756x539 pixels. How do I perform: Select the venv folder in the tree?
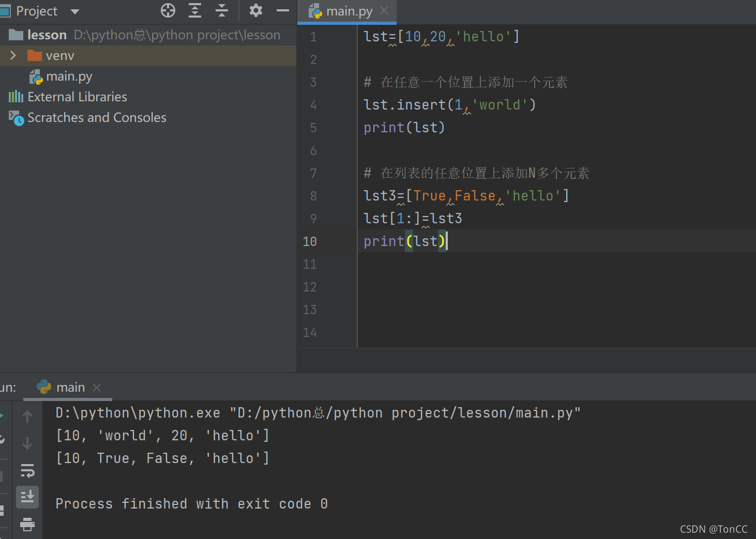(148, 55)
